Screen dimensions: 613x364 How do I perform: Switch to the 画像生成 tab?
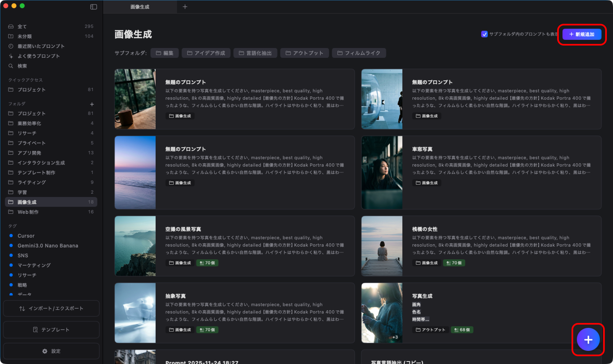coord(140,7)
